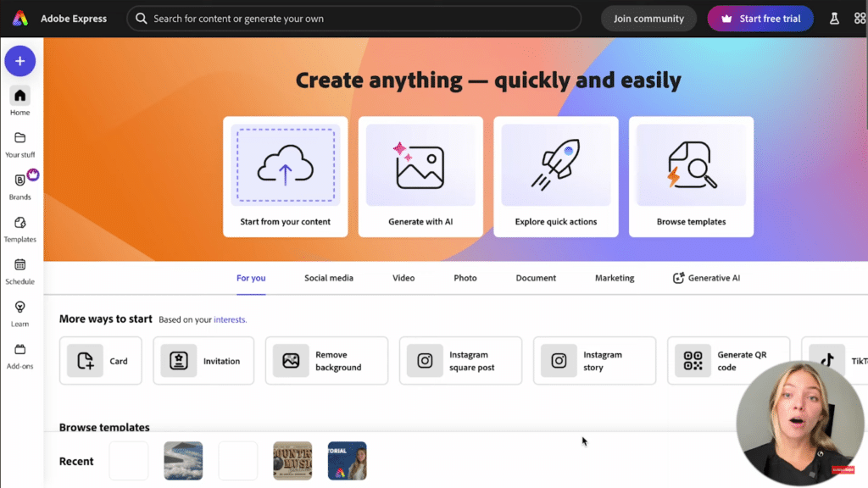Click the Browse templates heading
868x488 pixels.
[x=104, y=427]
